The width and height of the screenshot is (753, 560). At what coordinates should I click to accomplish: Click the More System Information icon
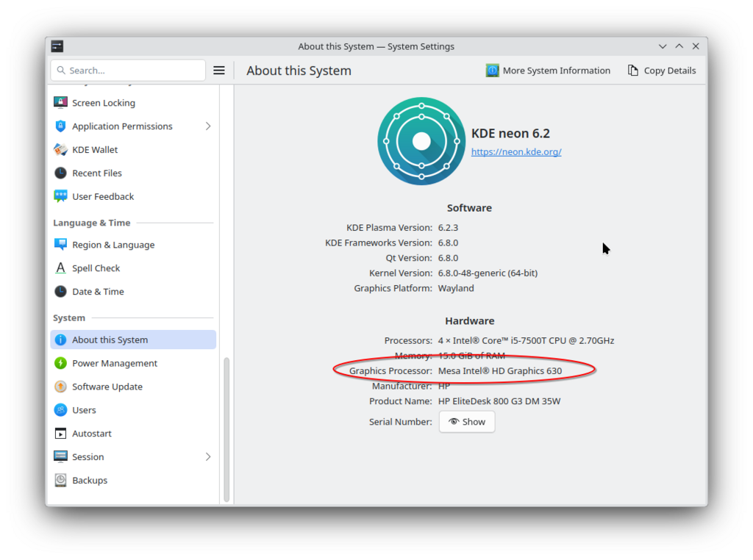[x=492, y=71]
